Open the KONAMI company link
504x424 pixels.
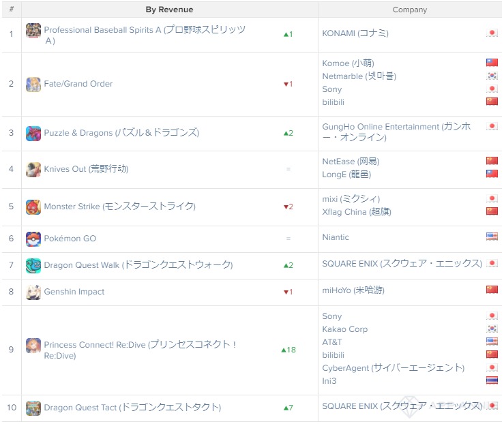[x=355, y=33]
